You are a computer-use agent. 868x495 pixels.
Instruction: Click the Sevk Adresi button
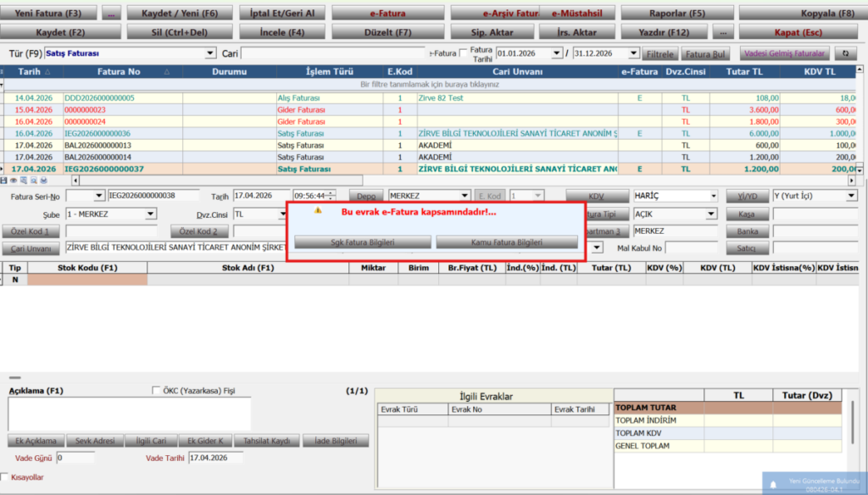(95, 441)
